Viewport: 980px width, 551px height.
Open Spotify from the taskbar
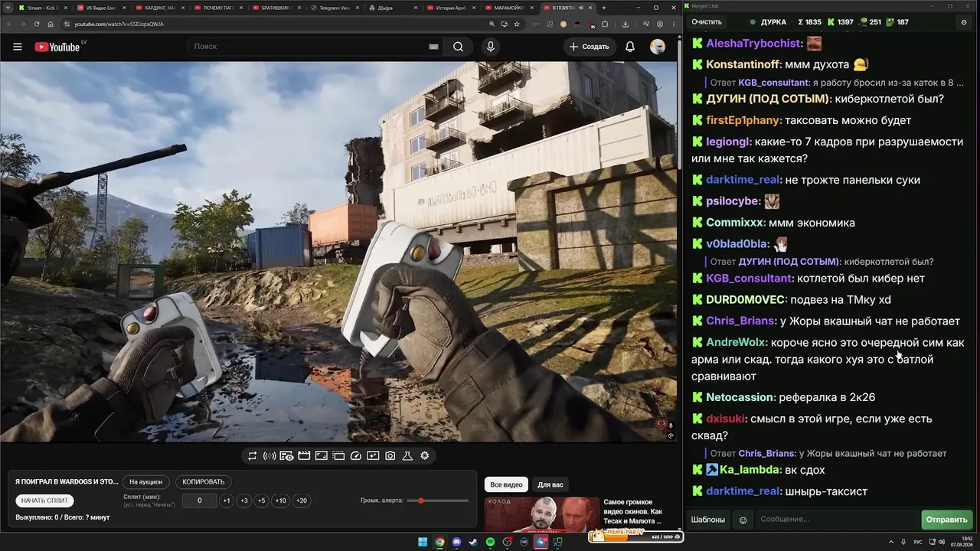point(490,543)
